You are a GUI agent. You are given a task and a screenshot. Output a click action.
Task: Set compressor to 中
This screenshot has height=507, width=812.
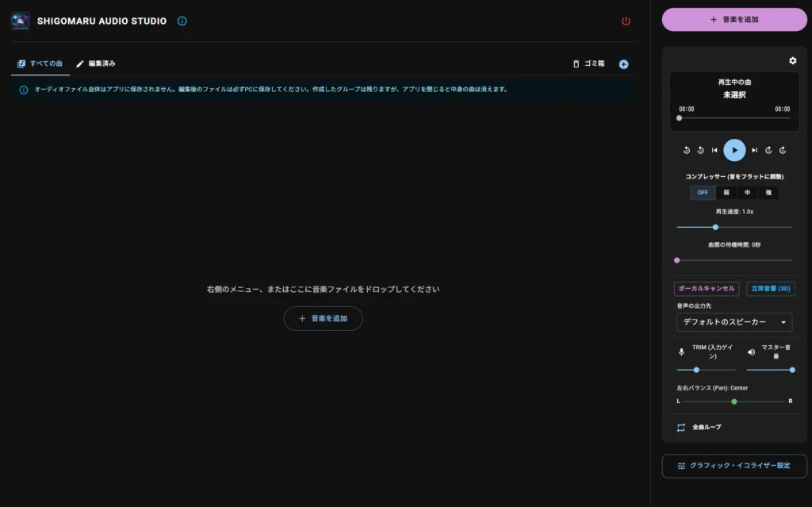point(747,192)
